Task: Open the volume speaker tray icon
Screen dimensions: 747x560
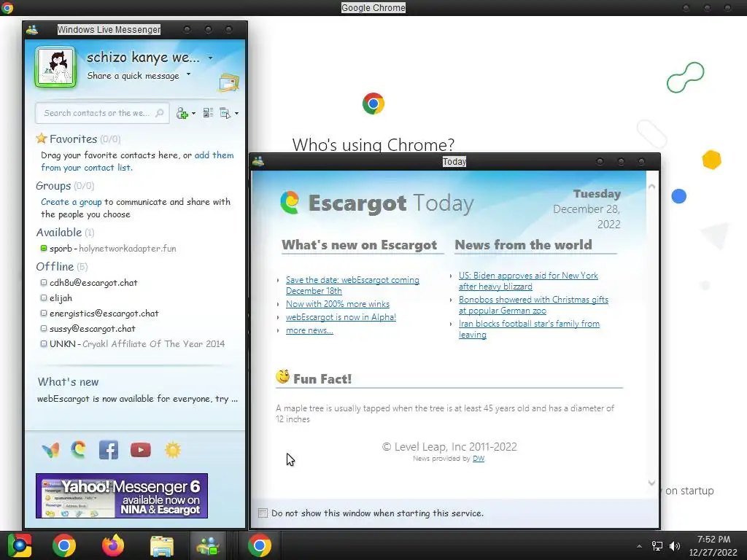Action: [x=675, y=545]
